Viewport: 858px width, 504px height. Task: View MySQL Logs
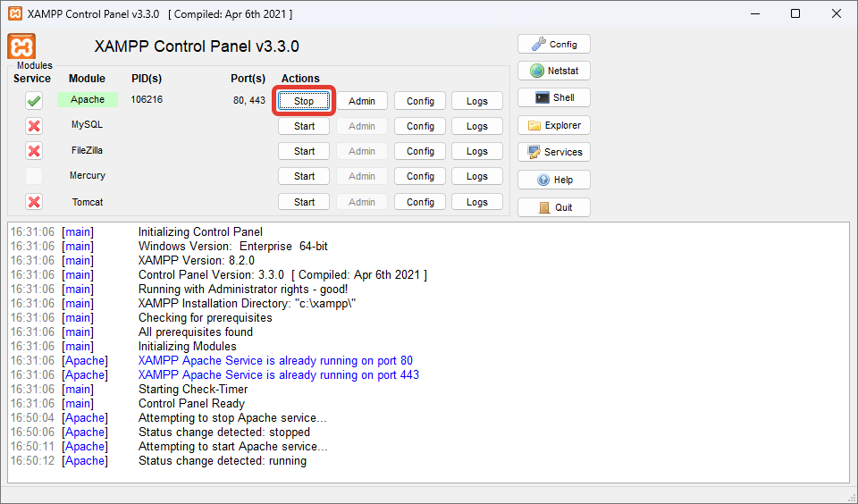[x=477, y=126]
